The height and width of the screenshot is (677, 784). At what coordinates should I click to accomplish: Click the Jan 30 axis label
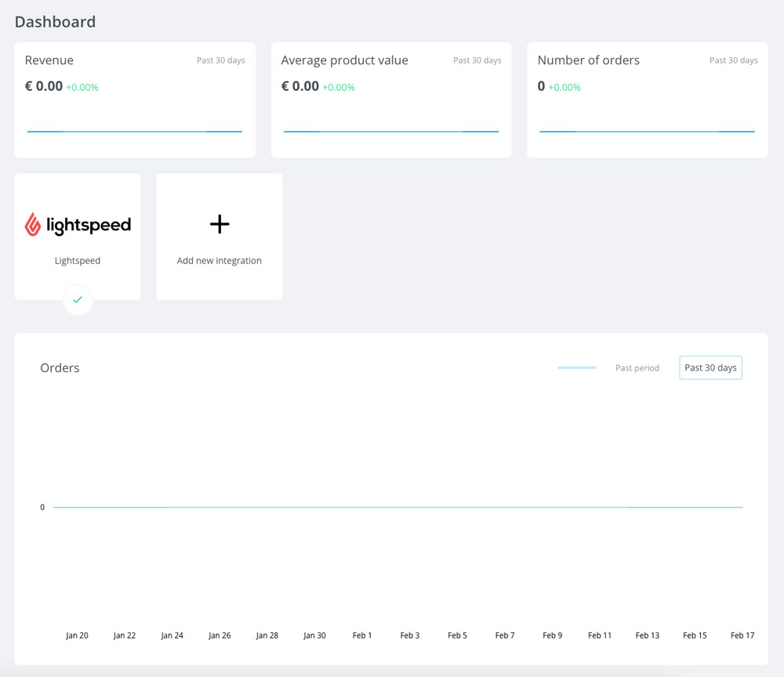tap(314, 635)
